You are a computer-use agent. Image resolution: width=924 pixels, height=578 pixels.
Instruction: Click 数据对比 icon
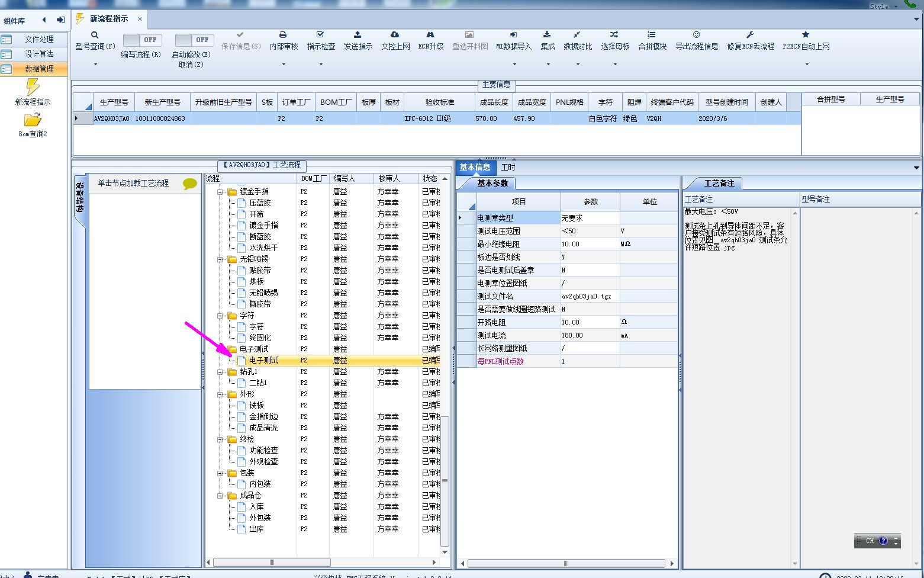coord(577,35)
